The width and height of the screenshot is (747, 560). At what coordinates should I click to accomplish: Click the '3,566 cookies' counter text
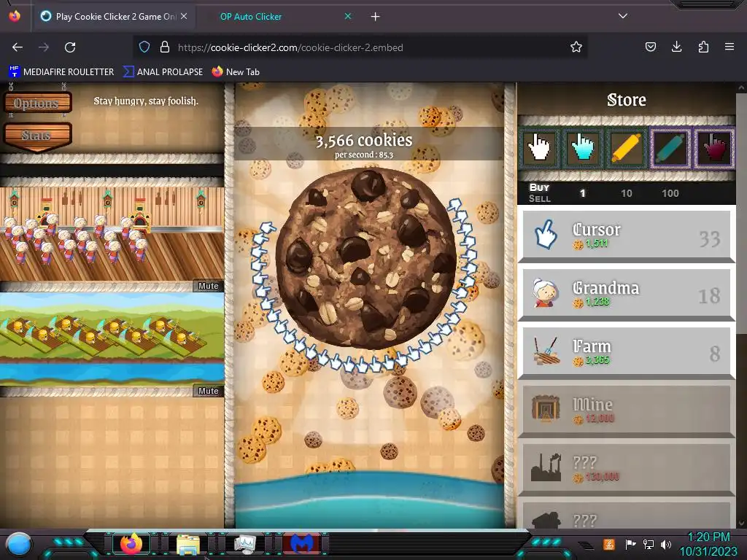pos(364,140)
